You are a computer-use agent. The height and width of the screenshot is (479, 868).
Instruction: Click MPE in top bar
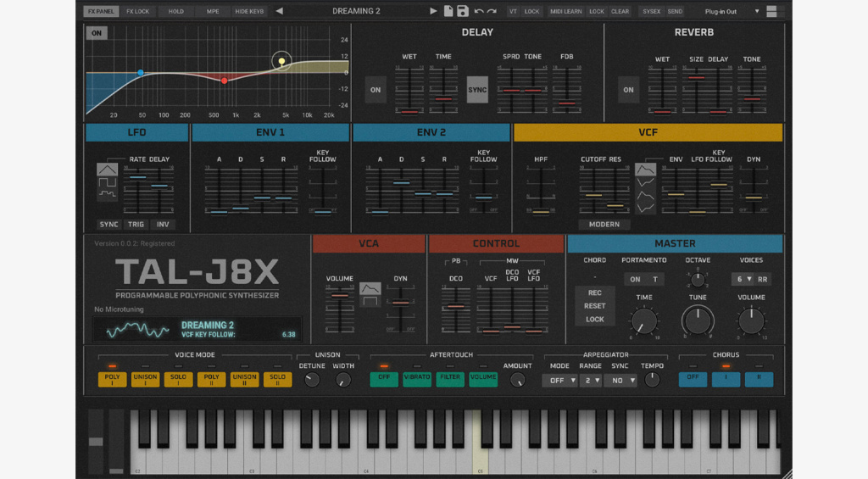[213, 11]
